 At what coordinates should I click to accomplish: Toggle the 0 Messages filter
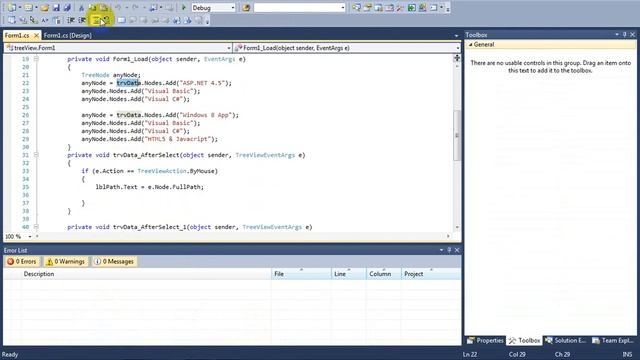114,261
